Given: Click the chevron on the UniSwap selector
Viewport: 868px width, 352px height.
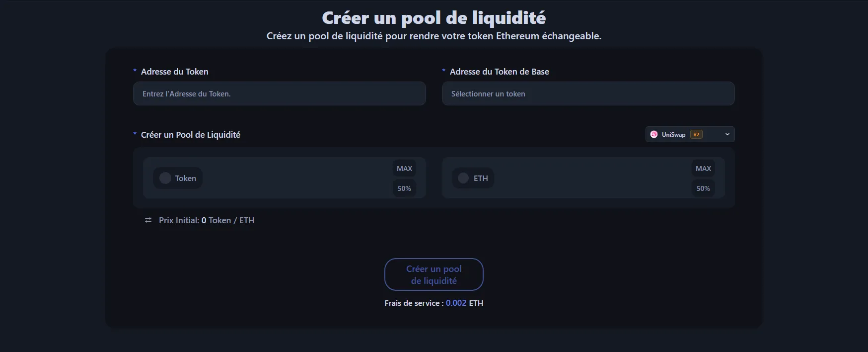Looking at the screenshot, I should click(727, 134).
